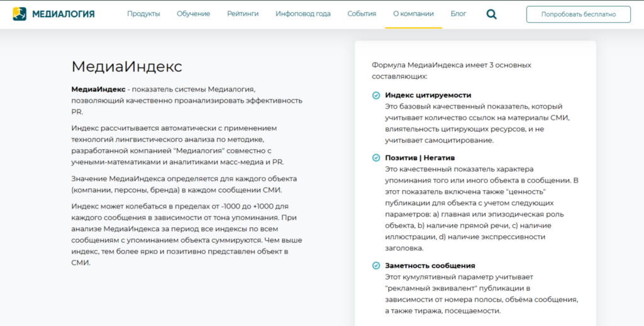
Task: Click checkmark icon beside Индекс цитируемости
Action: (376, 96)
